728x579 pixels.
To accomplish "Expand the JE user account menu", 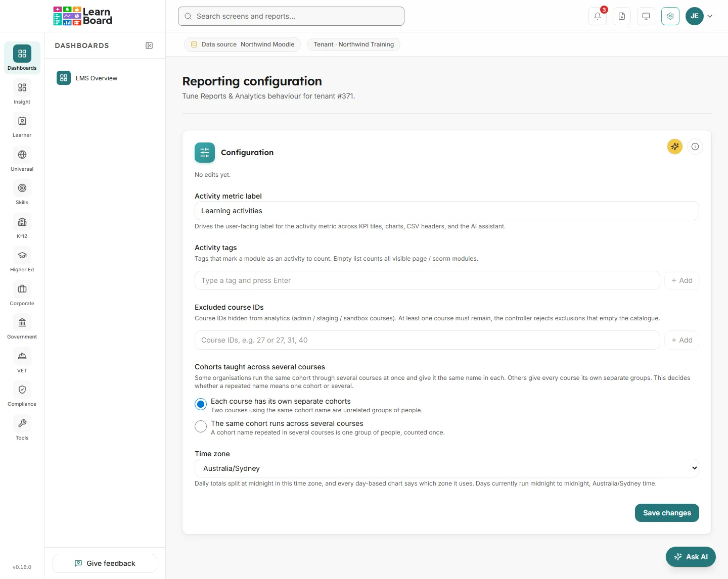I will click(x=699, y=16).
